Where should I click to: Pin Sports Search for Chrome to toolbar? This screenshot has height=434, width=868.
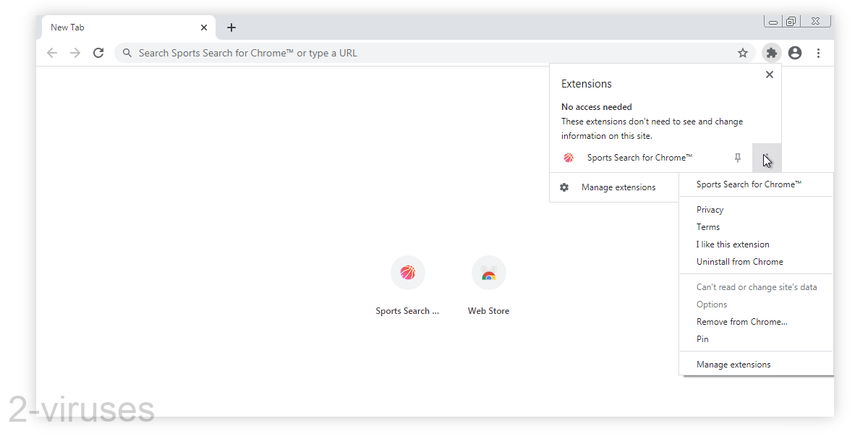[x=737, y=157]
